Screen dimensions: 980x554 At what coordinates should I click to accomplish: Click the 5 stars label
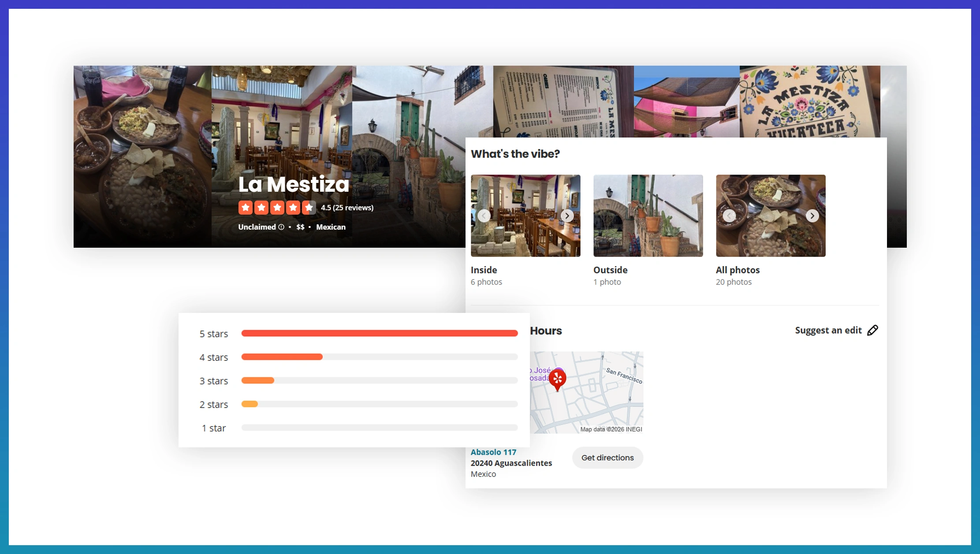pos(213,334)
